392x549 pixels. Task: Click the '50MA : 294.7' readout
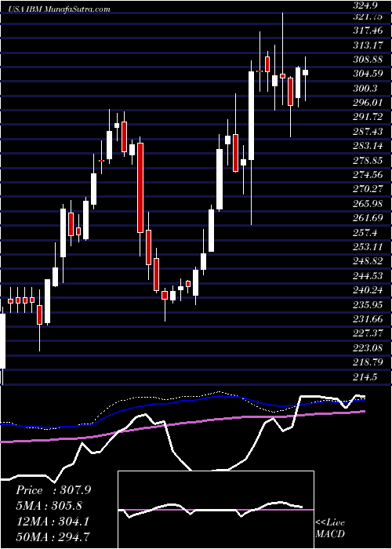[x=53, y=536]
